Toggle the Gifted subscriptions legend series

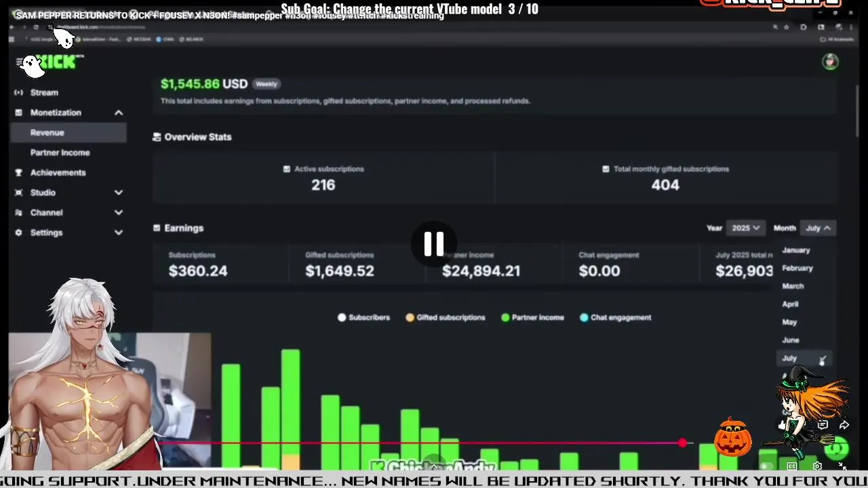coord(446,317)
